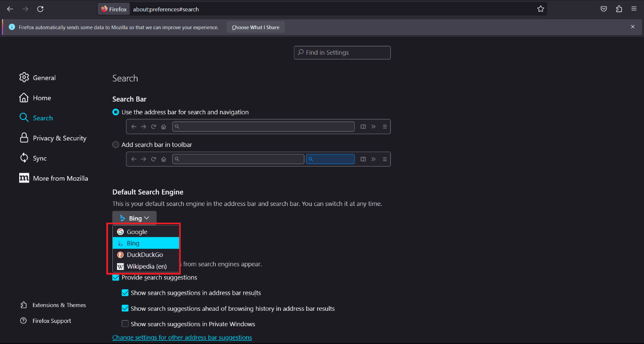Collapse the Bing default engine dropdown
644x344 pixels.
(134, 218)
